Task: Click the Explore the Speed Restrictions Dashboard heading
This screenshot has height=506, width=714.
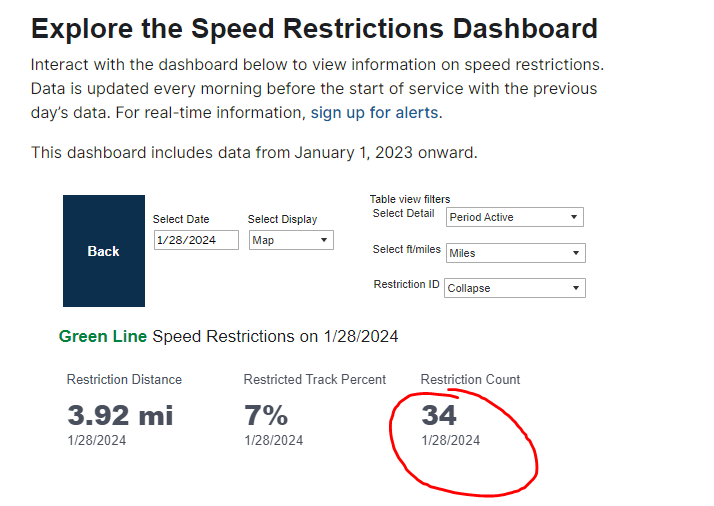Action: [x=314, y=28]
